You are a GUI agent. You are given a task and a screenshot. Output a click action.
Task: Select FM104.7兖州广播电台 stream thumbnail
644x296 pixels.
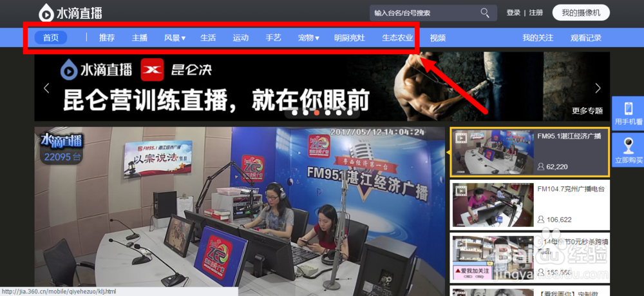[x=493, y=204]
